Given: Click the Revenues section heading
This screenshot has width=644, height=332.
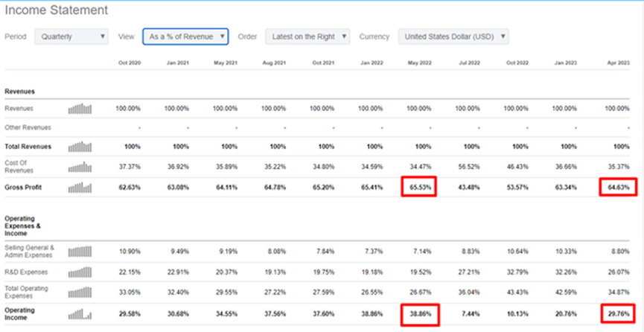Looking at the screenshot, I should point(19,92).
